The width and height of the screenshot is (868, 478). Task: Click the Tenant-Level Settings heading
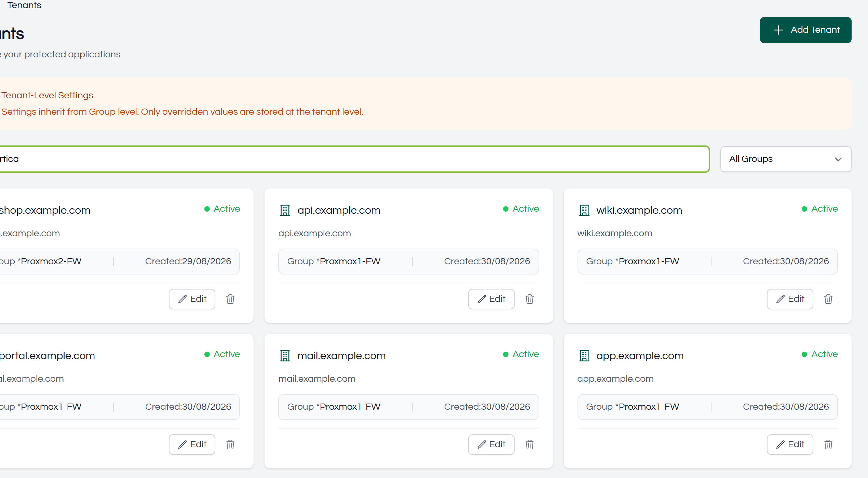click(47, 95)
